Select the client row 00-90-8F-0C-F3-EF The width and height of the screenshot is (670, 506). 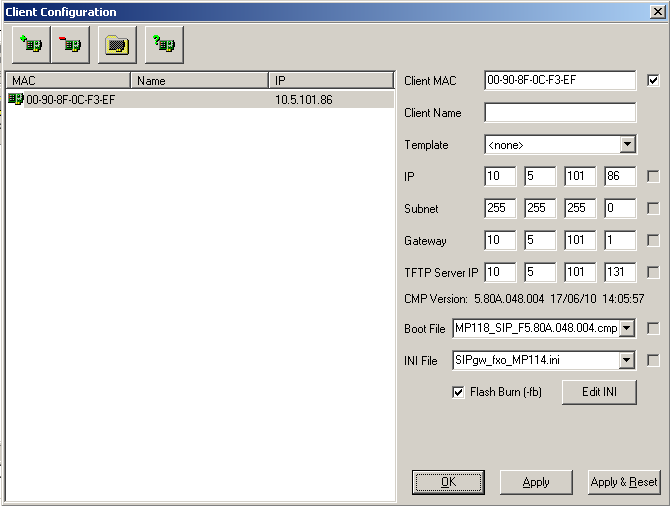tap(70, 100)
